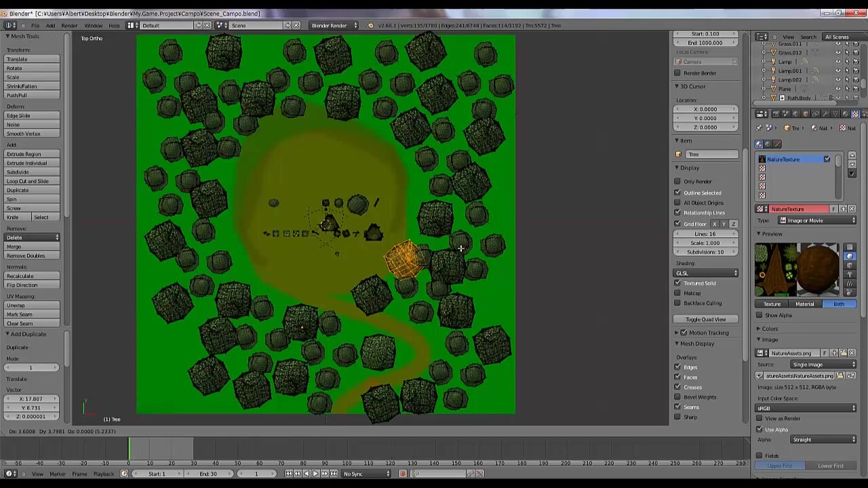868x488 pixels.
Task: Open the Material properties tab icon
Action: 845,114
